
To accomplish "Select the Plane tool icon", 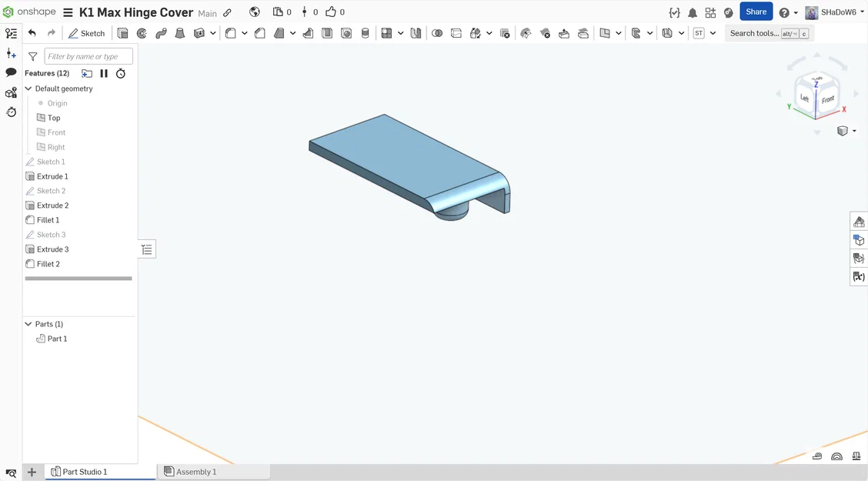I will [x=605, y=33].
